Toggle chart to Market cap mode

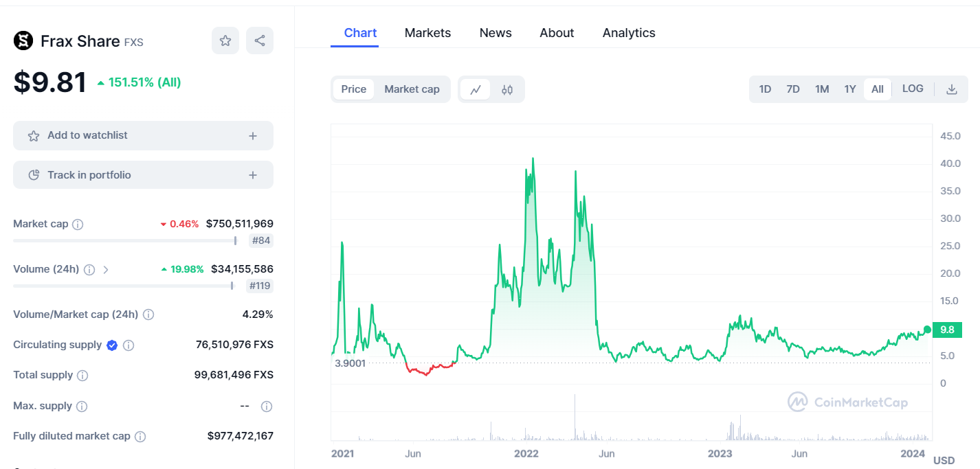pyautogui.click(x=412, y=89)
